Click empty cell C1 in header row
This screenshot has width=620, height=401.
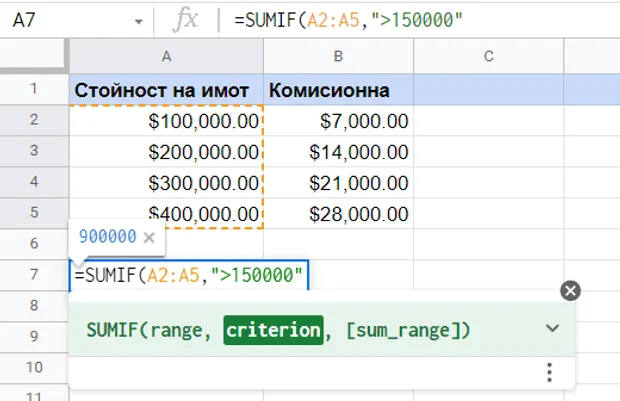pos(489,89)
